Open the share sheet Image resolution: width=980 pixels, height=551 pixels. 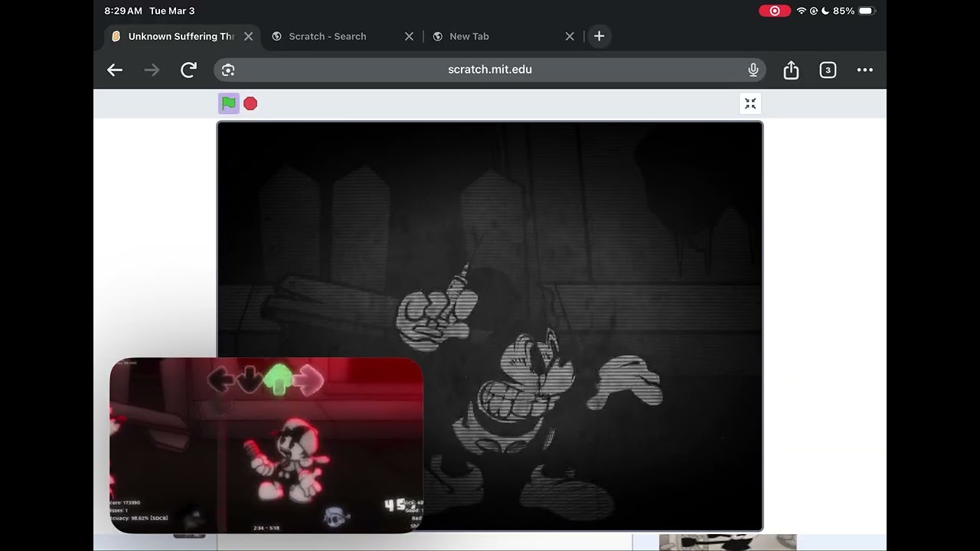pyautogui.click(x=791, y=70)
